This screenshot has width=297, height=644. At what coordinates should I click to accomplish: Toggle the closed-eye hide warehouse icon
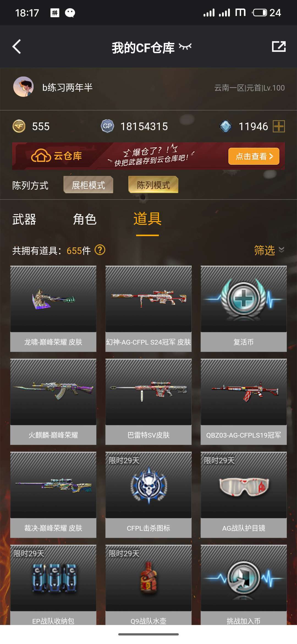click(x=185, y=47)
